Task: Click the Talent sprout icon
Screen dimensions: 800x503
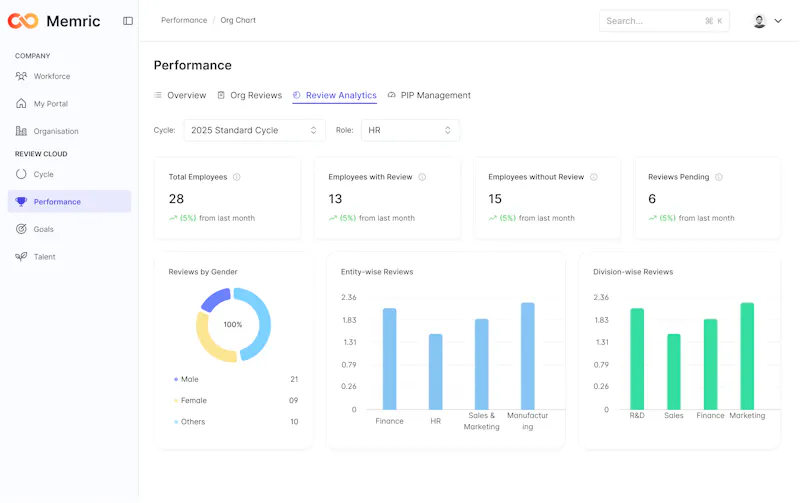Action: click(x=21, y=257)
